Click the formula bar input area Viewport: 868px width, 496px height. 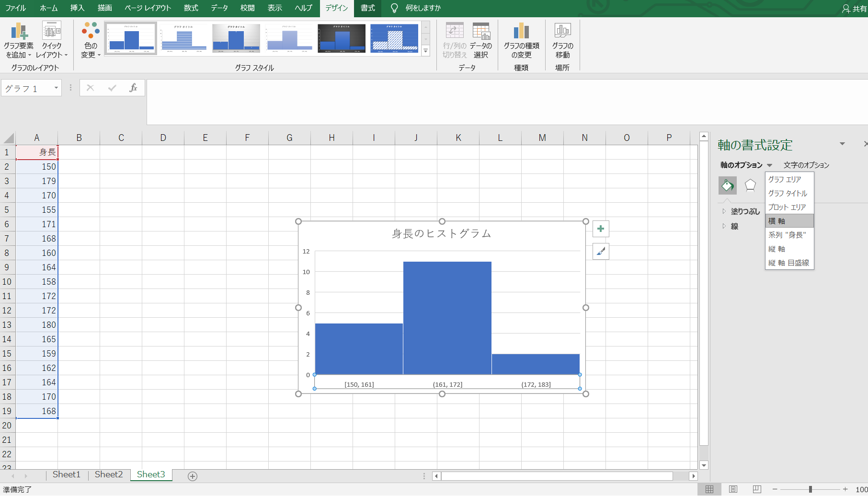tap(507, 102)
